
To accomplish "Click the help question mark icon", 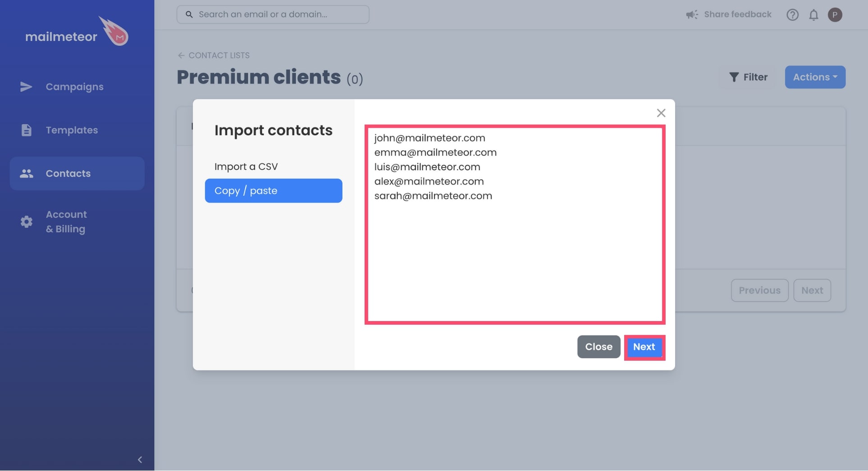I will (x=792, y=15).
